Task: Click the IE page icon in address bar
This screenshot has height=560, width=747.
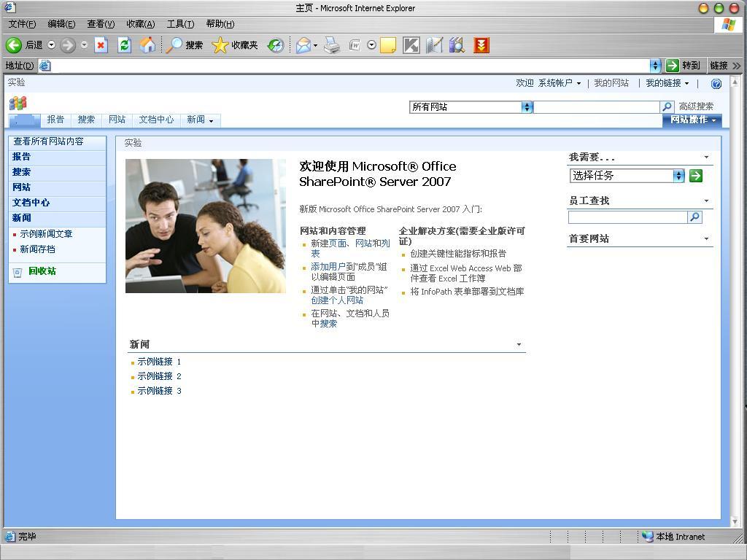Action: pyautogui.click(x=44, y=65)
